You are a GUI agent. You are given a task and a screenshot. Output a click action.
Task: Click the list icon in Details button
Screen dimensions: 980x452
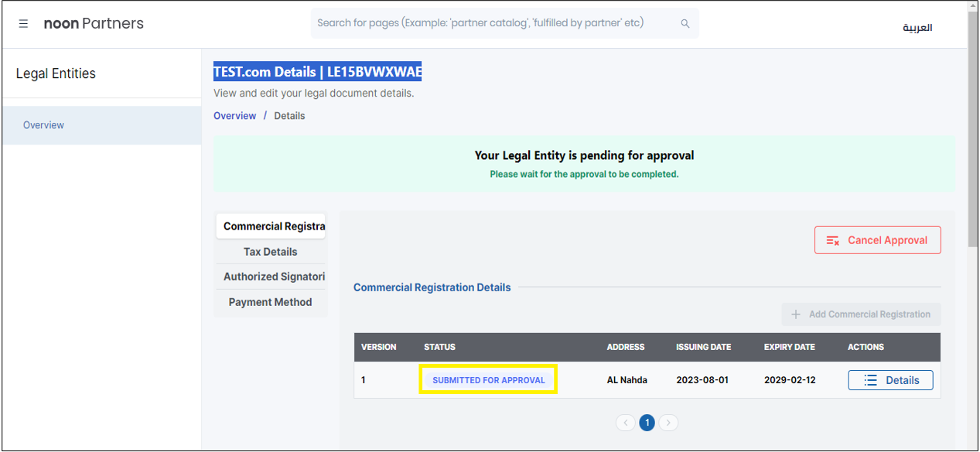tap(870, 380)
